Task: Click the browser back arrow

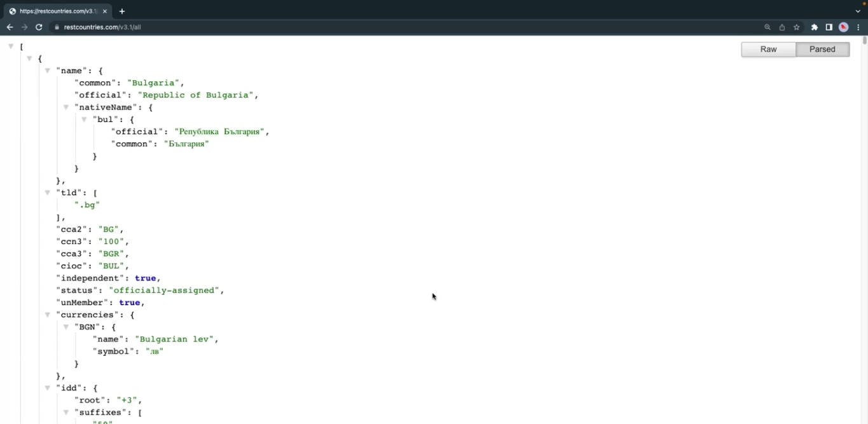Action: click(10, 27)
